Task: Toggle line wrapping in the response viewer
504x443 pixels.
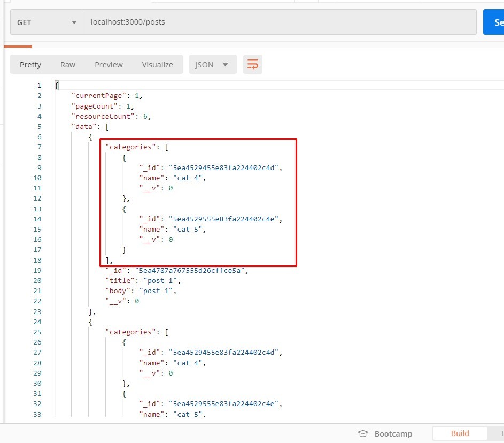Action: tap(252, 64)
